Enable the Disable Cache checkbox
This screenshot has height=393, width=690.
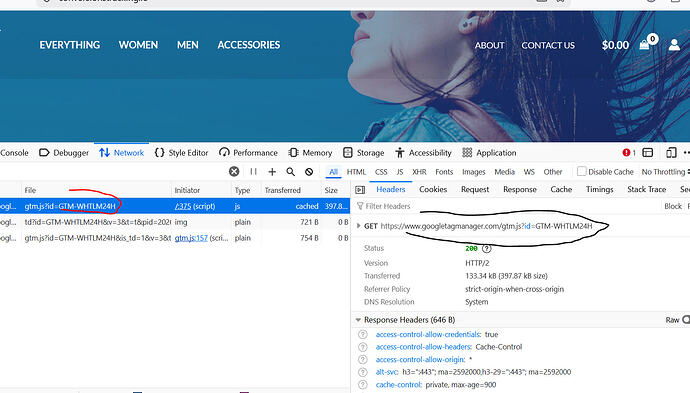[x=582, y=171]
